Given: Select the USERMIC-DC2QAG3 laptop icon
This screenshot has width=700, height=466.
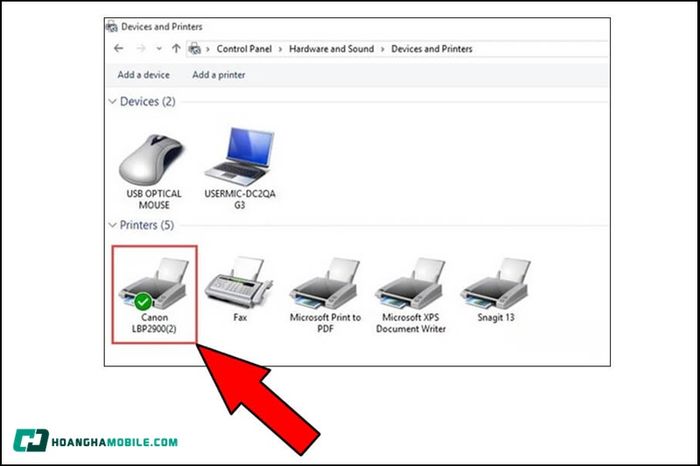Looking at the screenshot, I should (x=239, y=157).
